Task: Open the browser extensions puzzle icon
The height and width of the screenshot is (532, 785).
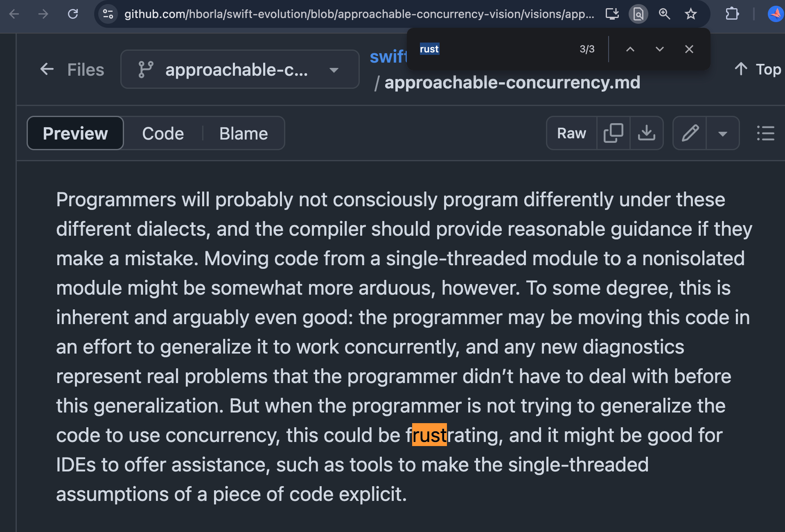Action: (x=732, y=14)
